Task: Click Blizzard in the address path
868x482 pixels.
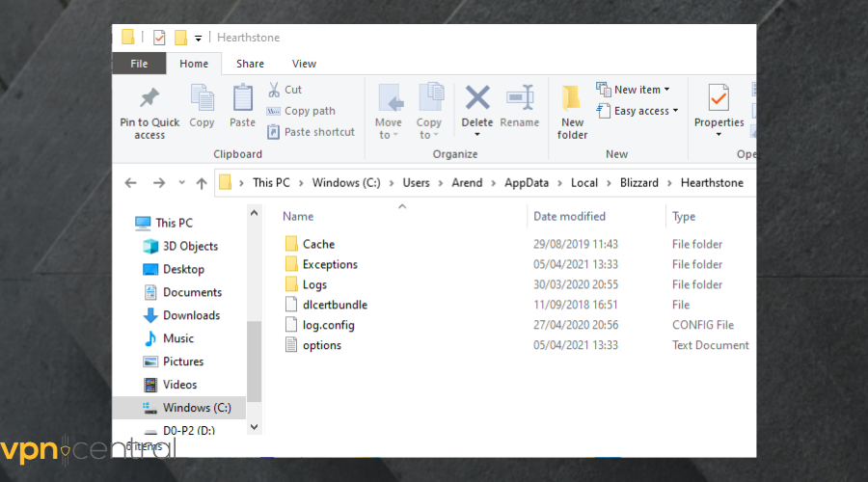Action: pyautogui.click(x=639, y=182)
